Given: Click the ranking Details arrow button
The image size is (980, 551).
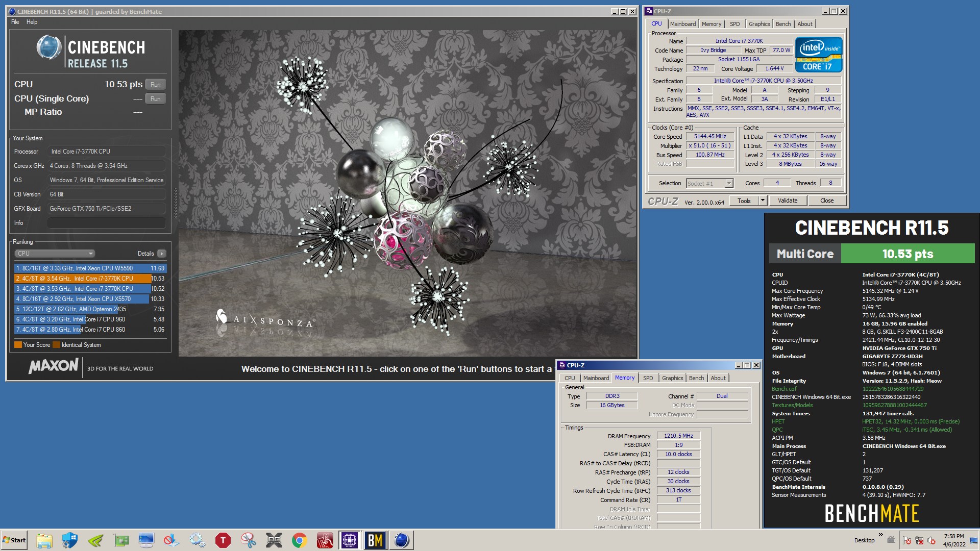Looking at the screenshot, I should (162, 254).
